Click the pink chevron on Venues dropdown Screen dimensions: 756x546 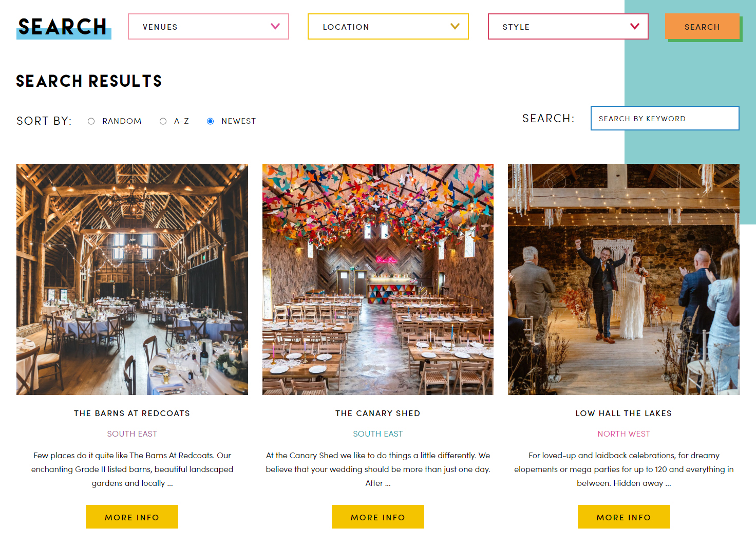click(x=275, y=26)
